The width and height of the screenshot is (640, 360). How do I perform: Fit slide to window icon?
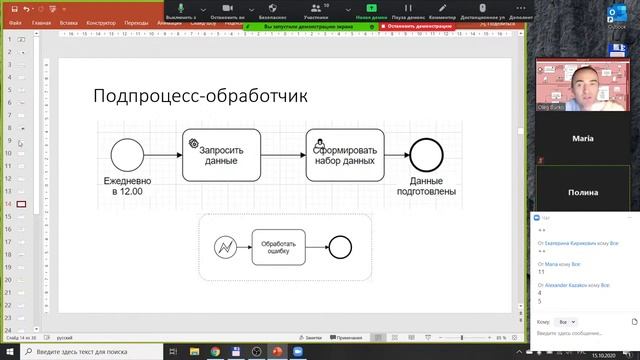tap(514, 338)
